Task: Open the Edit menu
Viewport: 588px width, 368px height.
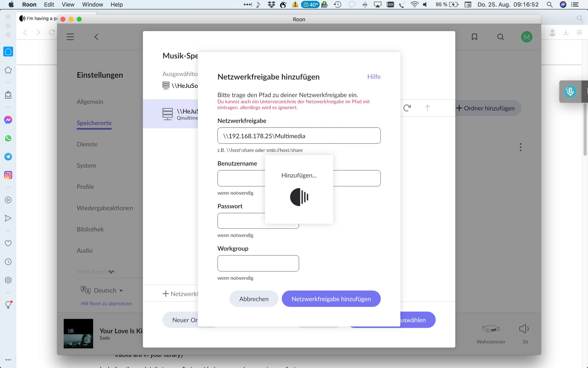Action: 49,5
